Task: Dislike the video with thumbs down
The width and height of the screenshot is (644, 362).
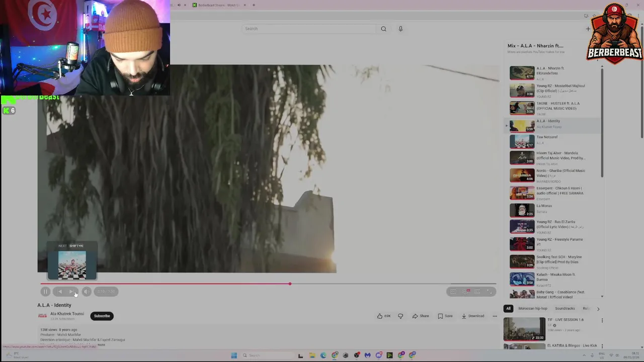Action: (x=400, y=316)
